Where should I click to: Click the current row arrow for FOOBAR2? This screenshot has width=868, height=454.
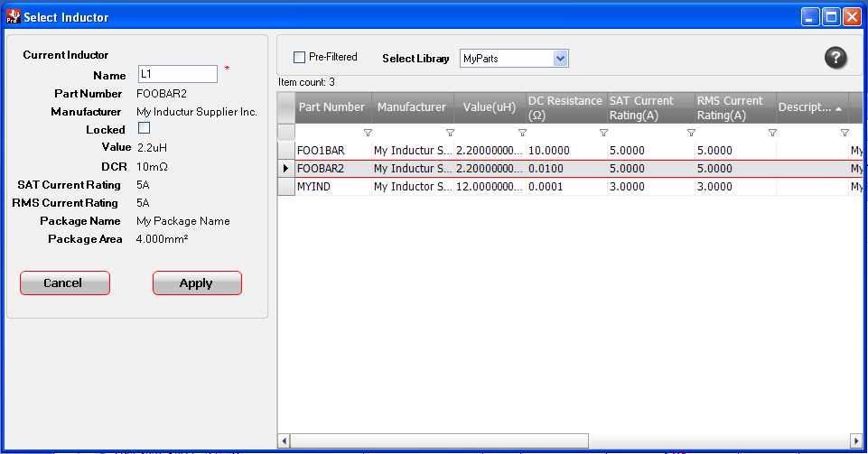click(286, 169)
